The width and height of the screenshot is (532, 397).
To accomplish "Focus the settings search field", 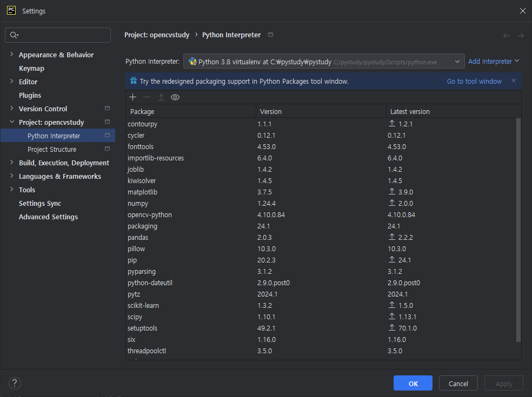I will [58, 35].
